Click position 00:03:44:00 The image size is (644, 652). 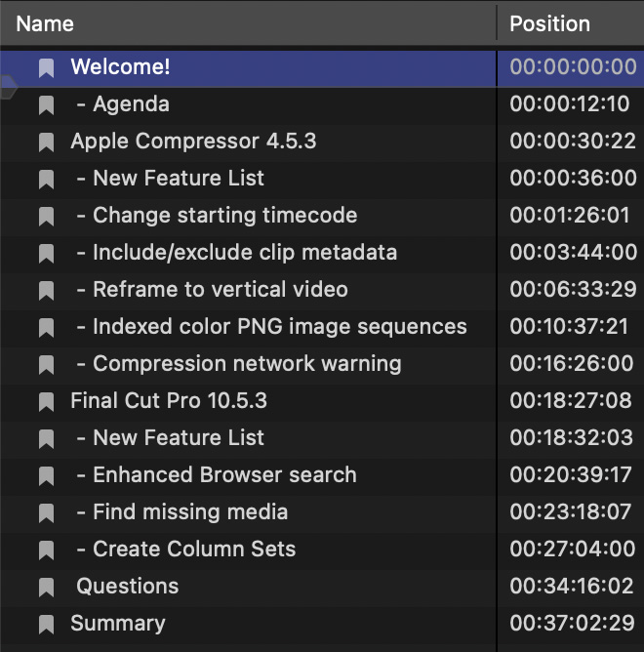tap(573, 253)
